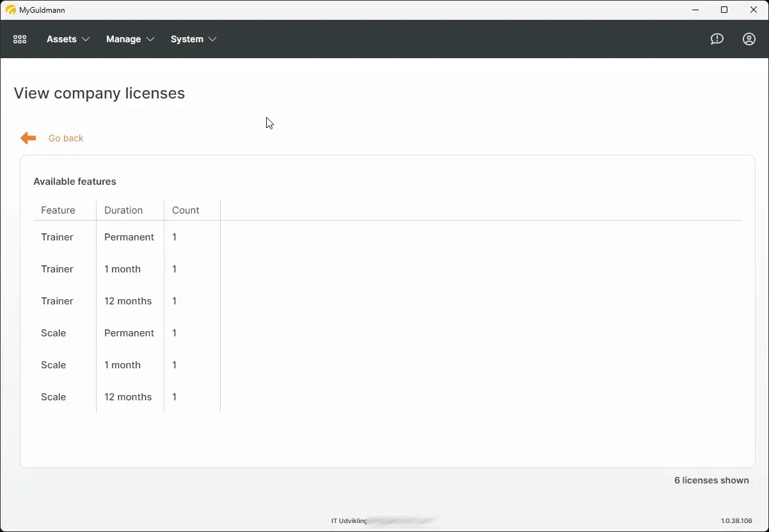Expand the Manage dropdown chevron
Image resolution: width=769 pixels, height=532 pixels.
[x=152, y=39]
